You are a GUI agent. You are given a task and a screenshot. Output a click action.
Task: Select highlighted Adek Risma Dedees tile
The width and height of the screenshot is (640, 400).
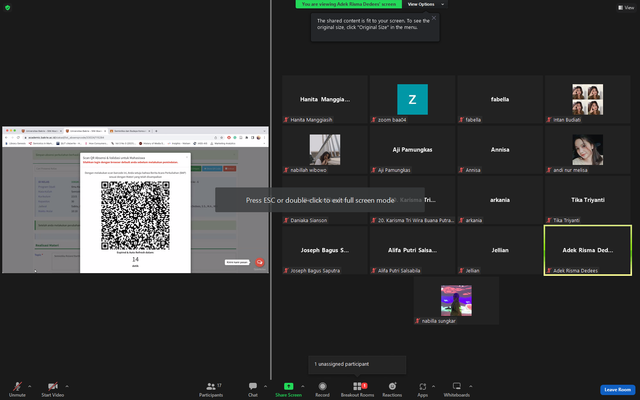coord(588,250)
